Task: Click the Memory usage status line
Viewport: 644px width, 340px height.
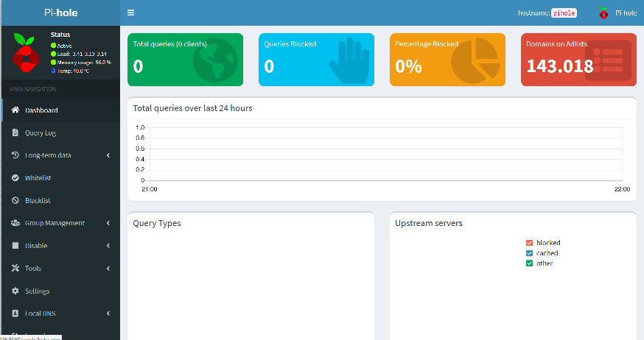Action: coord(81,63)
